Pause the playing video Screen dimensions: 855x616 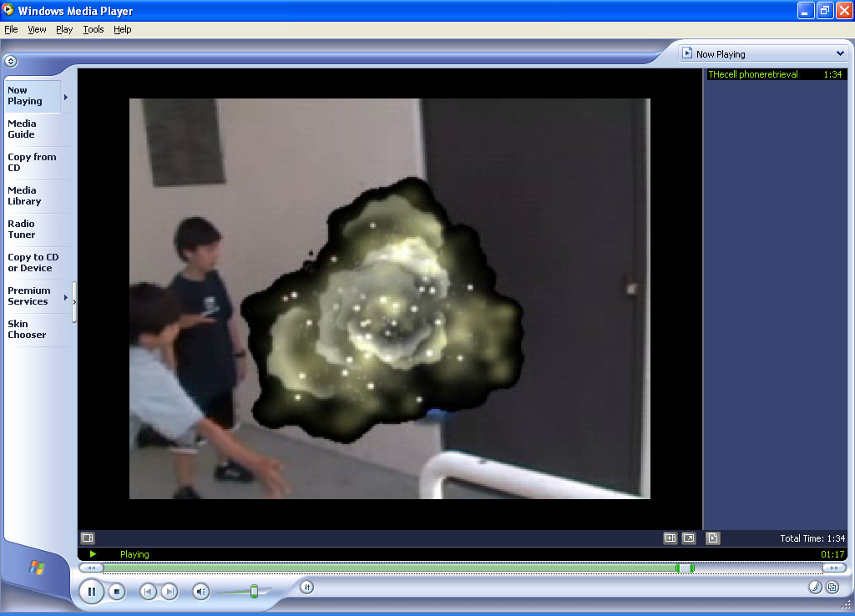click(91, 592)
